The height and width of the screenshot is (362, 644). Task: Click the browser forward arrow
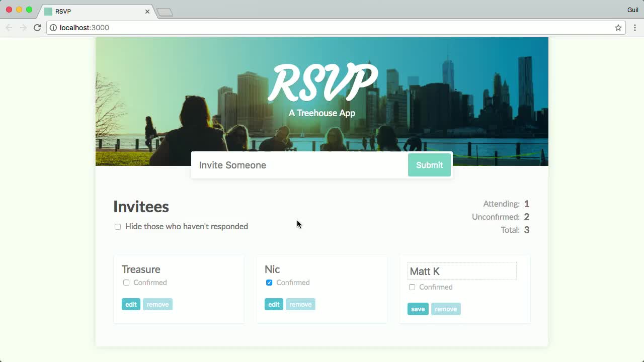pyautogui.click(x=23, y=28)
